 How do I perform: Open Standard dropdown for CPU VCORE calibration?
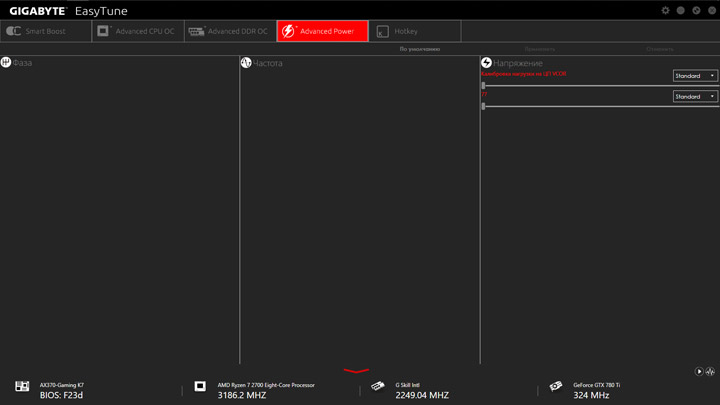tap(695, 76)
